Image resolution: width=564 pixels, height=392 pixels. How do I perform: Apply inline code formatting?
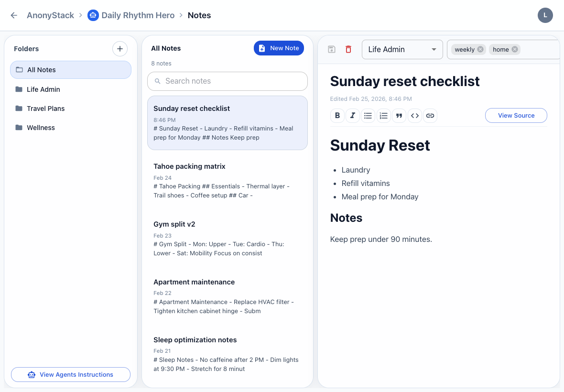(414, 116)
